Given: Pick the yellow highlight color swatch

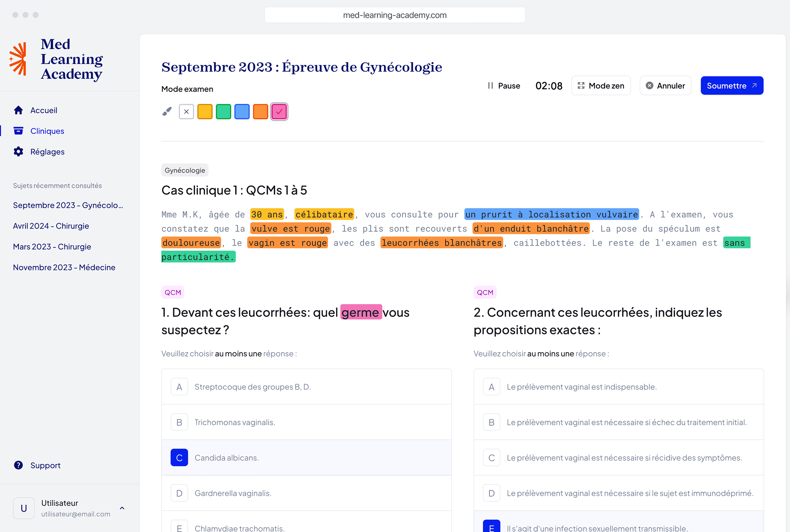Looking at the screenshot, I should 205,112.
